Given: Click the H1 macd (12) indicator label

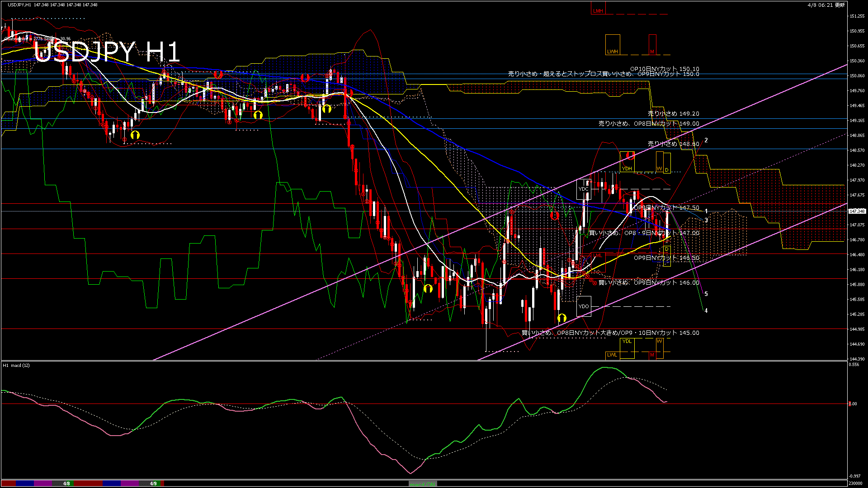Looking at the screenshot, I should [16, 365].
